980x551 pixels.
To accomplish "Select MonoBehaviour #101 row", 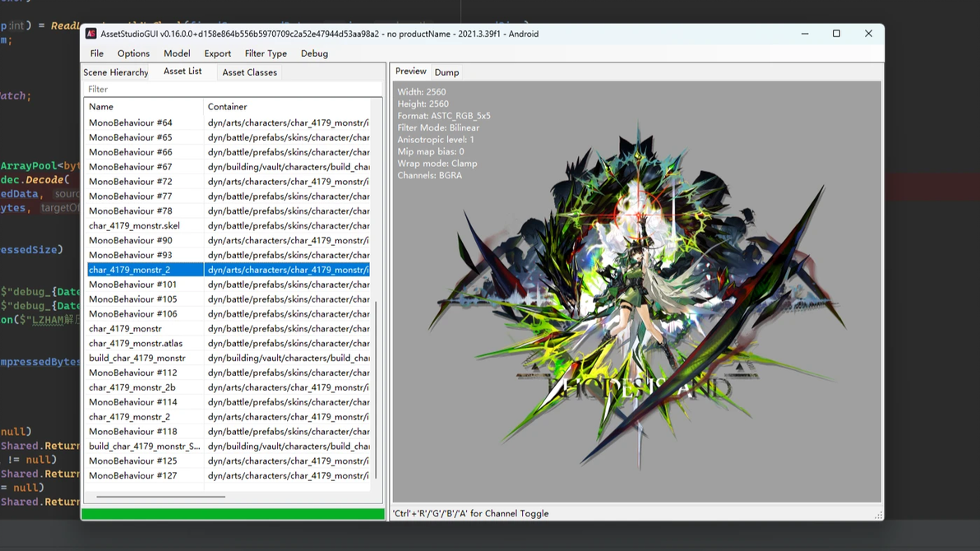I will tap(228, 285).
